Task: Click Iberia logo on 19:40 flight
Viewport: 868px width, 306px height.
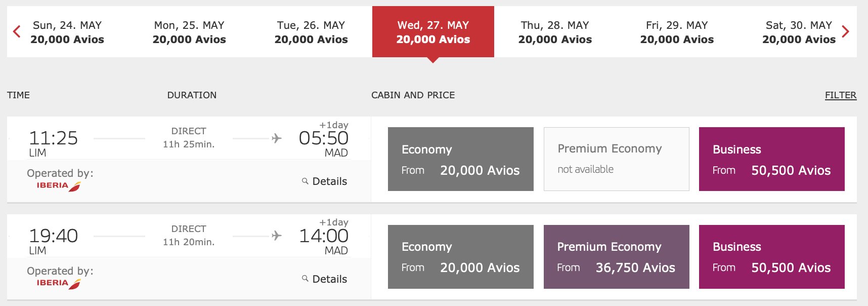Action: coord(59,284)
